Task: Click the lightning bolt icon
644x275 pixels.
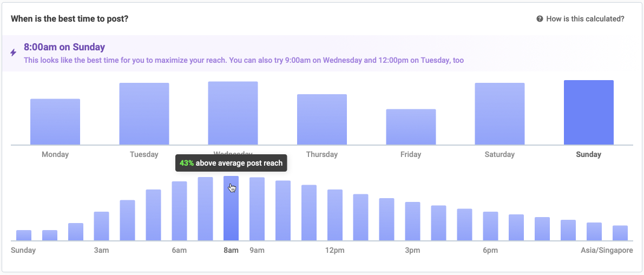Action: point(14,53)
